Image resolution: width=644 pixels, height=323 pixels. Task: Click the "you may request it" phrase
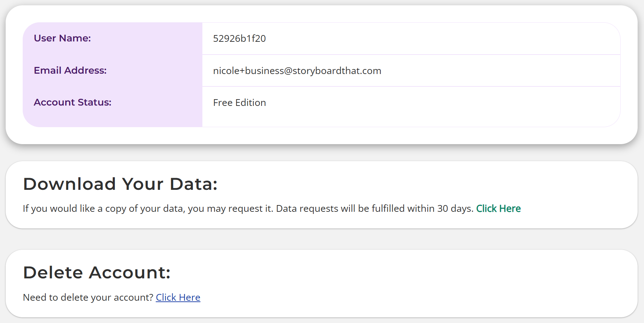coord(230,209)
